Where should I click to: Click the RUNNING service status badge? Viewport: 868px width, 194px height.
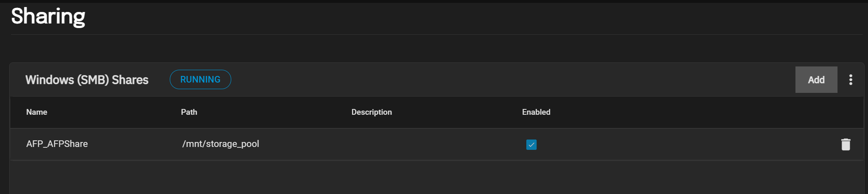pos(200,80)
